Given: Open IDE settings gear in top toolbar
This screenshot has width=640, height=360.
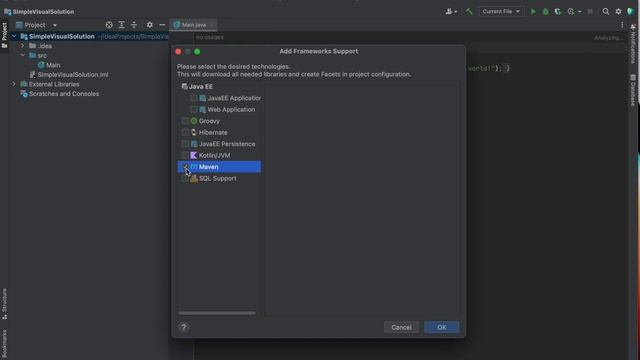Looking at the screenshot, I should coord(618,11).
